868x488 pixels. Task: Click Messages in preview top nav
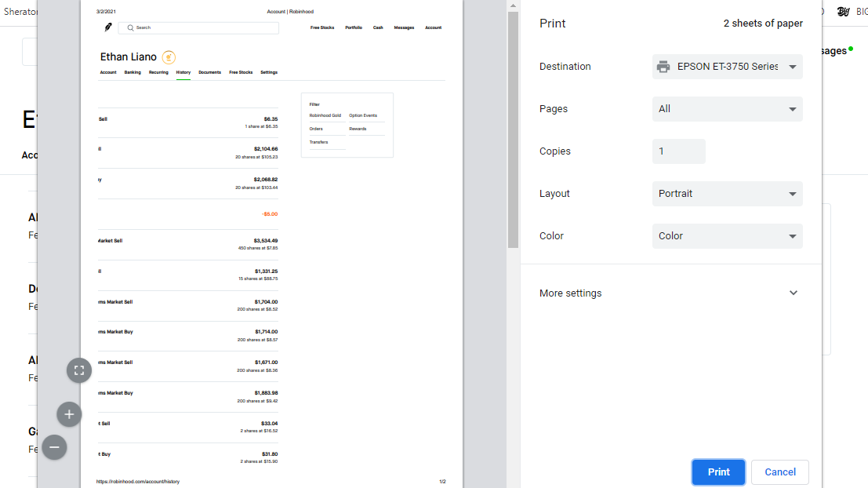pyautogui.click(x=404, y=27)
